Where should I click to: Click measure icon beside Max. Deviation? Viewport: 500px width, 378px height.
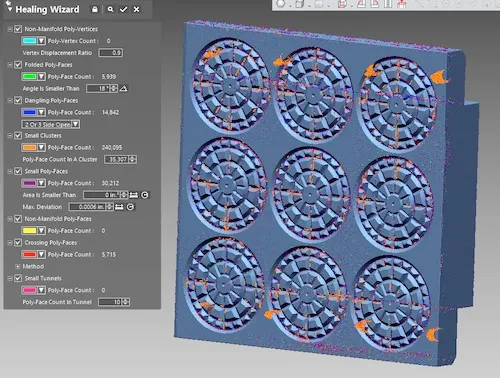119,207
